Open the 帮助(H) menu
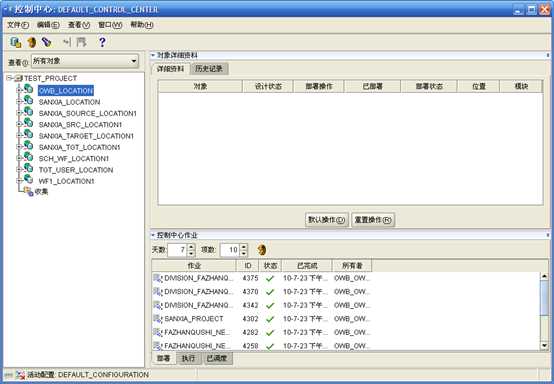Image resolution: width=554 pixels, height=384 pixels. pyautogui.click(x=142, y=25)
